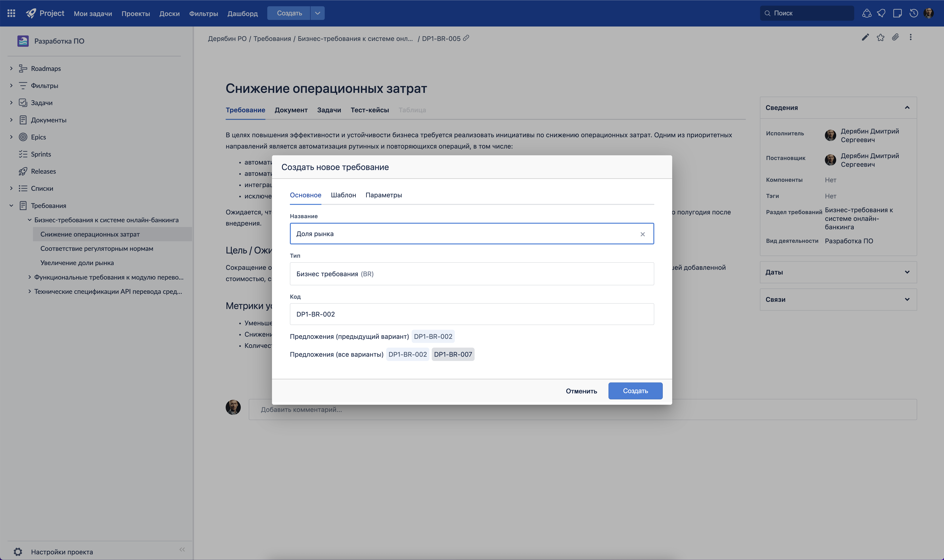The width and height of the screenshot is (944, 560).
Task: Click into the Код field DP1-BR-002
Action: click(x=472, y=314)
